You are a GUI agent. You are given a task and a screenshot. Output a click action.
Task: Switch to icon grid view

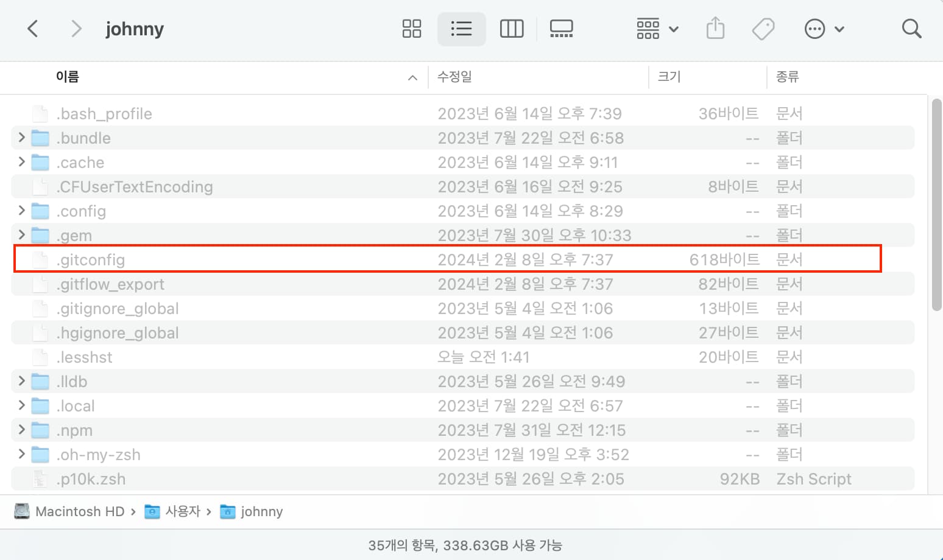click(412, 29)
